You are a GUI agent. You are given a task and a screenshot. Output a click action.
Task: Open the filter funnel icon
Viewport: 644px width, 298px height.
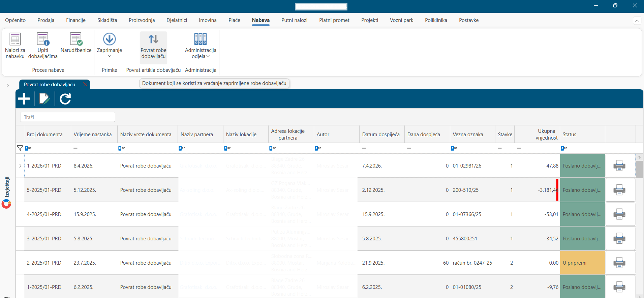pyautogui.click(x=20, y=148)
